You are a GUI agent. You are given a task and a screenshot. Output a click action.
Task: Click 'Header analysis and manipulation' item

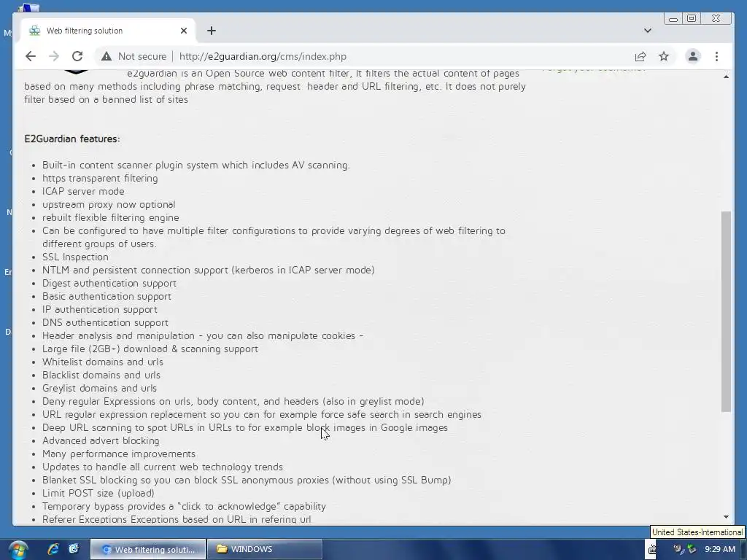[203, 335]
